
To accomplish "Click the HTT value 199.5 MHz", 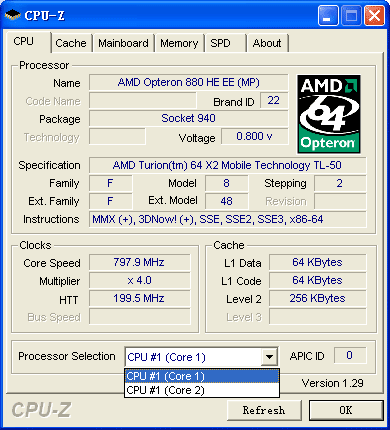I will (139, 298).
